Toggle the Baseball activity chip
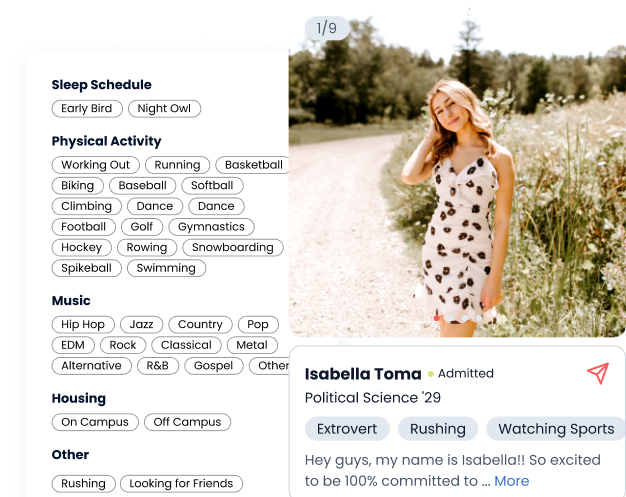The width and height of the screenshot is (626, 497). click(143, 186)
